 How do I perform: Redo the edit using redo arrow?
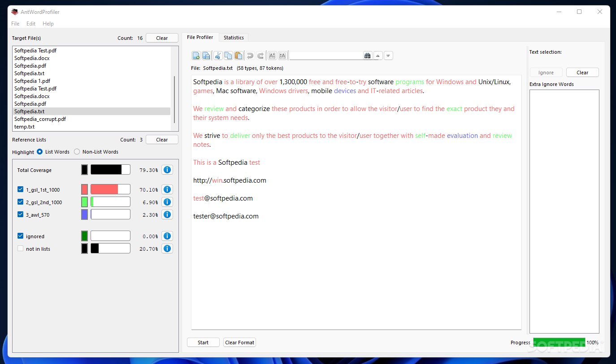260,56
